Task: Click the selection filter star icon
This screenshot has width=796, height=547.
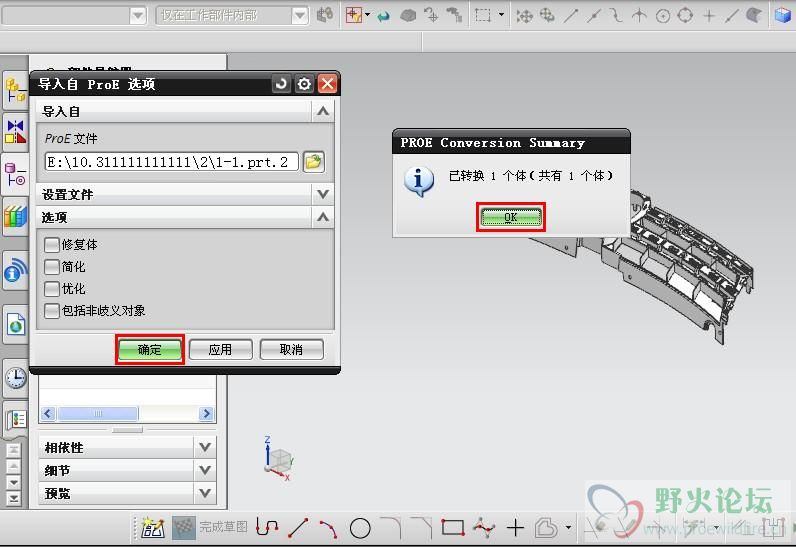Action: [354, 15]
